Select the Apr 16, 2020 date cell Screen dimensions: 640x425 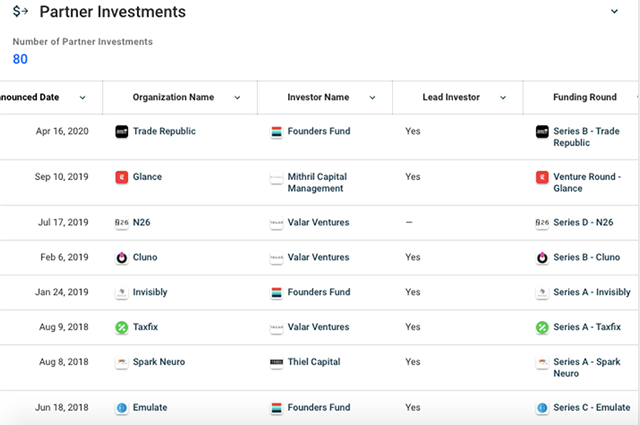tap(62, 131)
